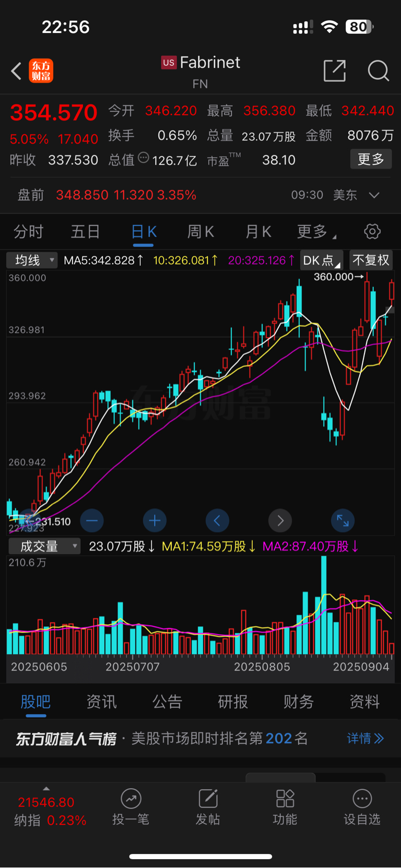Zoom in chart with plus button
The width and height of the screenshot is (401, 868).
(155, 520)
